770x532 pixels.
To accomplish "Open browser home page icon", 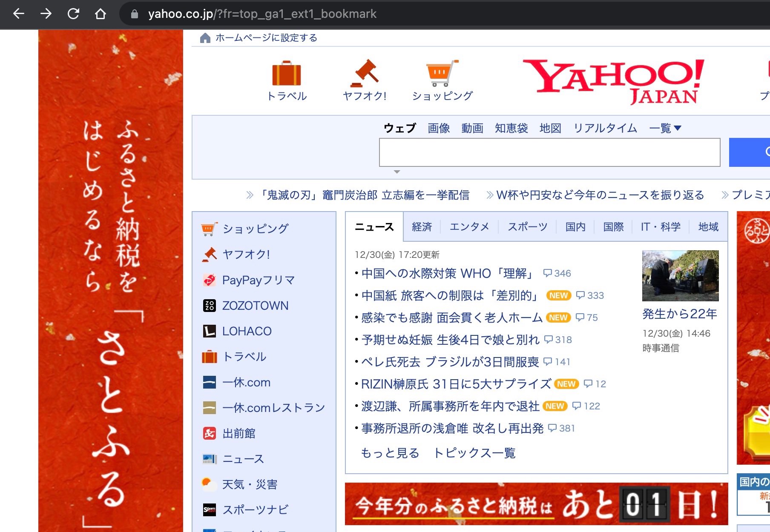I will [101, 14].
